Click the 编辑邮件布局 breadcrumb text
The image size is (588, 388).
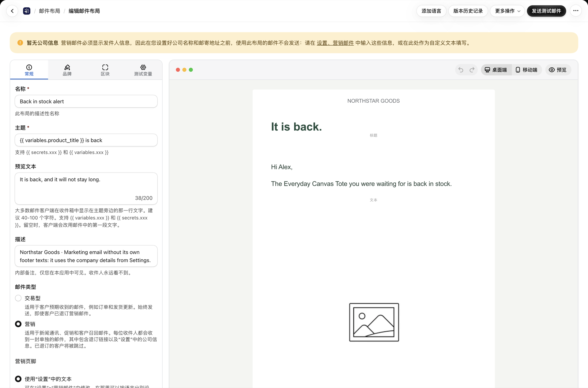point(84,11)
